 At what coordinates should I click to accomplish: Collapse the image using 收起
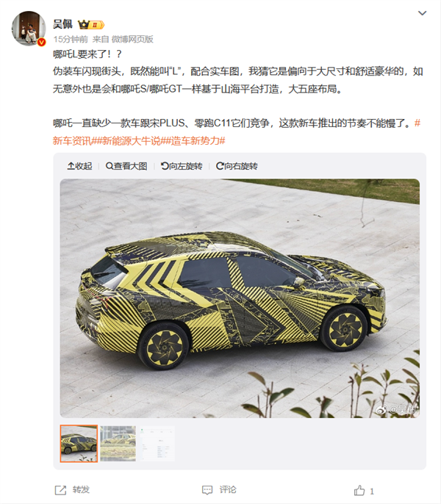[x=79, y=166]
